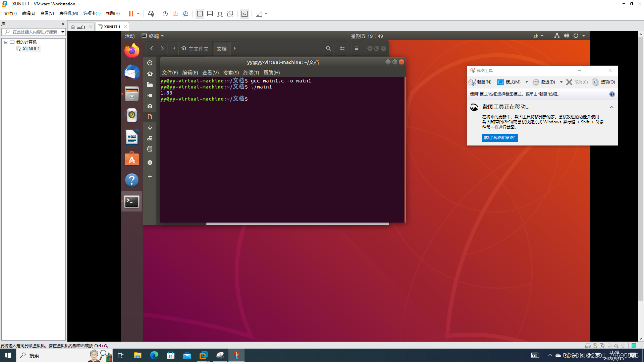Click the Terminal icon in the dock
The image size is (644, 362).
pos(132,201)
